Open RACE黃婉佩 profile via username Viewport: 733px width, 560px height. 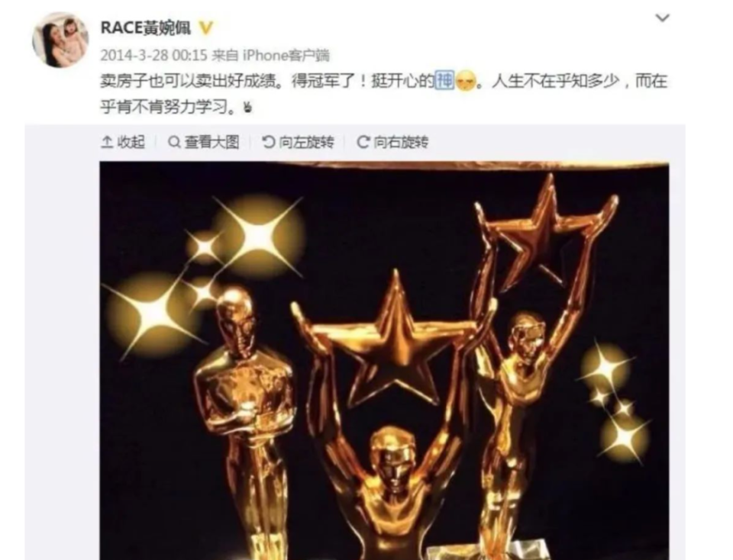147,28
